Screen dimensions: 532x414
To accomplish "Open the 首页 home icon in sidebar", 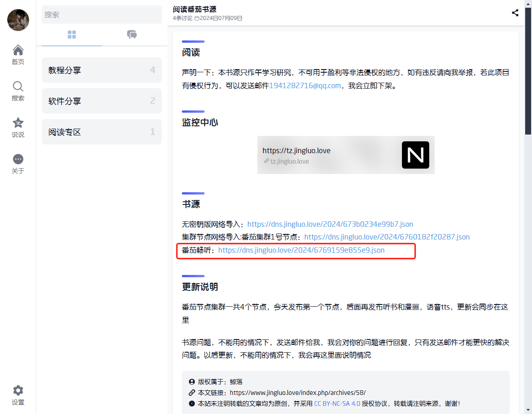I will [x=18, y=50].
